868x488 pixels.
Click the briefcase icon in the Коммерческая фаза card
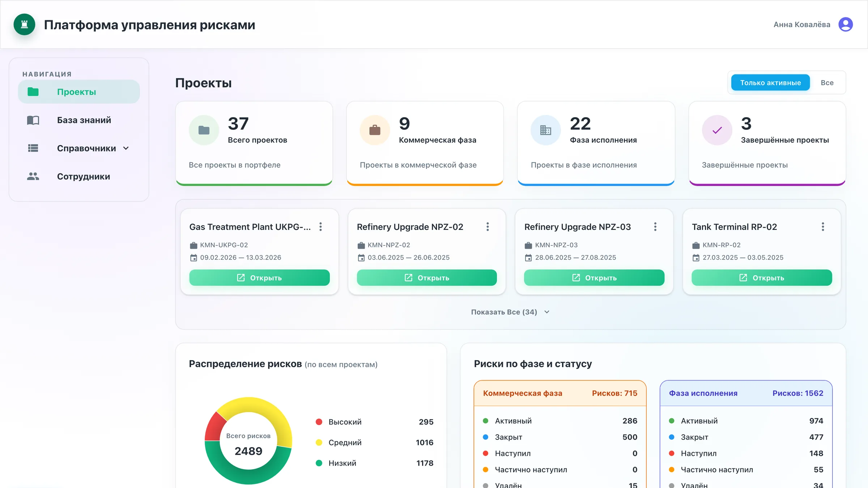coord(375,130)
